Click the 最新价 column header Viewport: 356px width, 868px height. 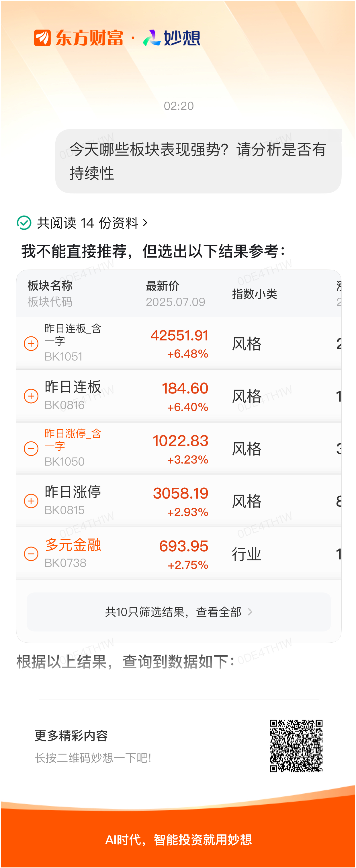[x=163, y=286]
